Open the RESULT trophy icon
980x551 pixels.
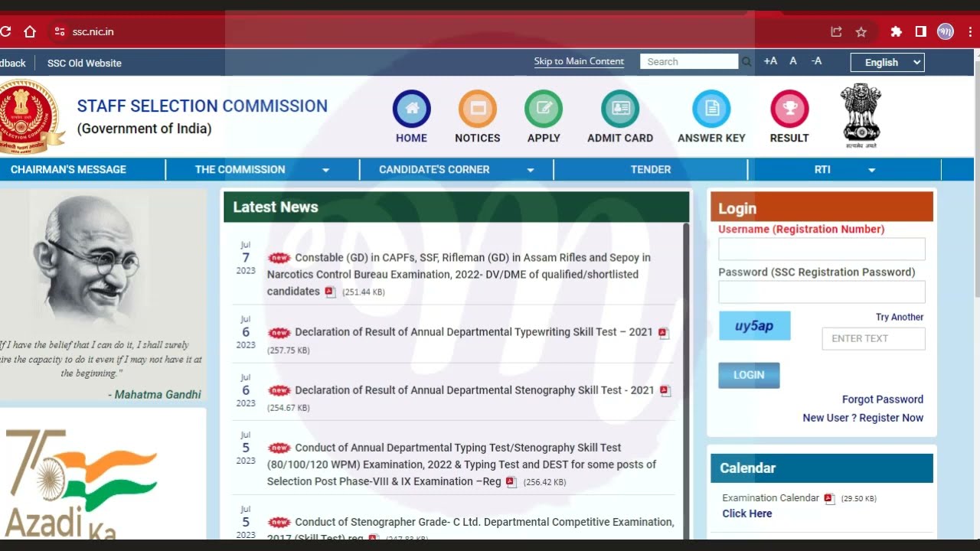pyautogui.click(x=789, y=109)
